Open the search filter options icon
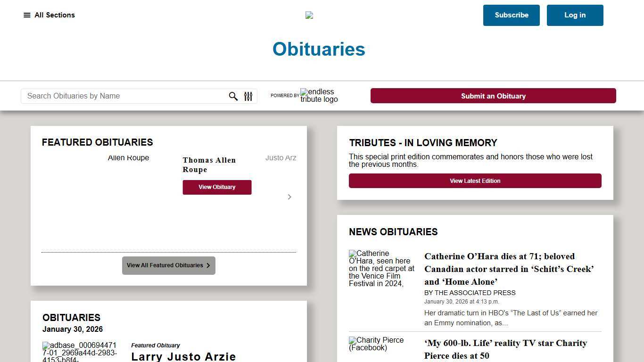This screenshot has width=644, height=362. (248, 96)
